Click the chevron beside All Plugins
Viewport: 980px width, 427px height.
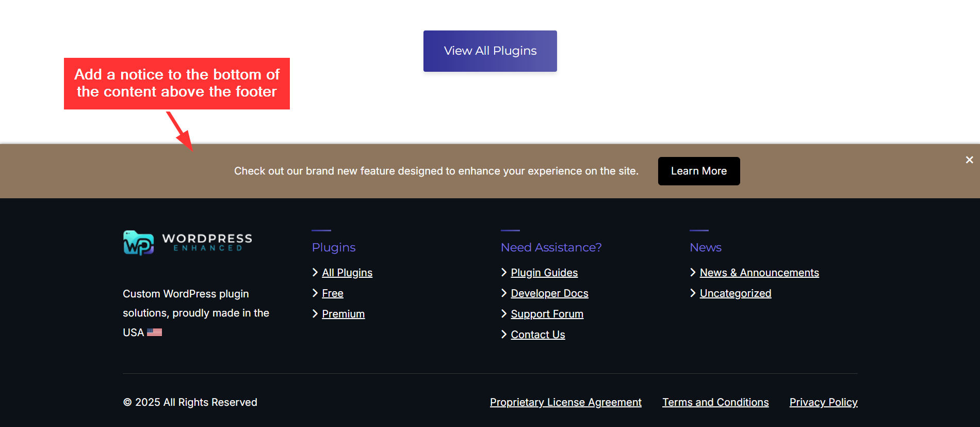point(315,272)
